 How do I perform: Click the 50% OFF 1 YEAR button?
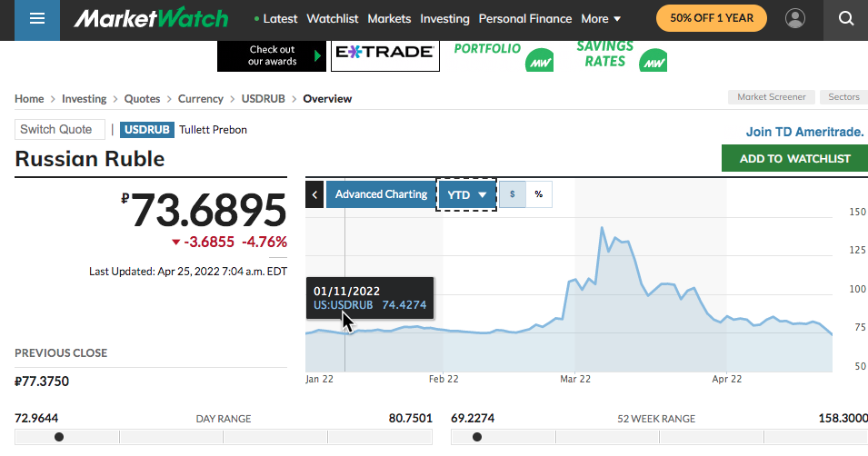(712, 18)
